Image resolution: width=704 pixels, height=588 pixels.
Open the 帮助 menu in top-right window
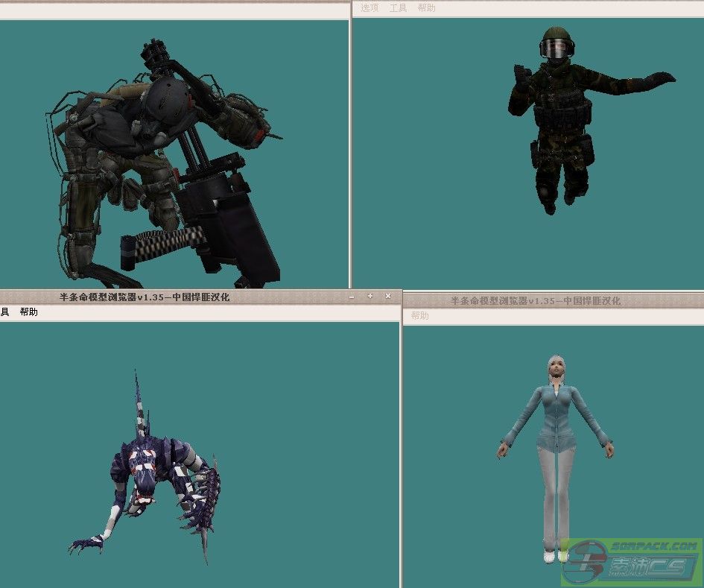427,8
